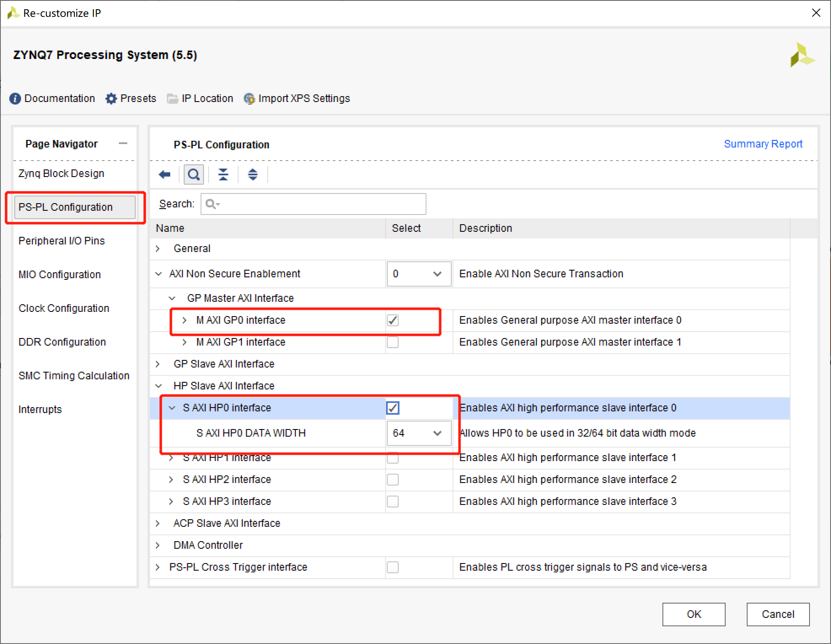
Task: Collapse AXI Non Secure Enablement row
Action: [x=158, y=274]
